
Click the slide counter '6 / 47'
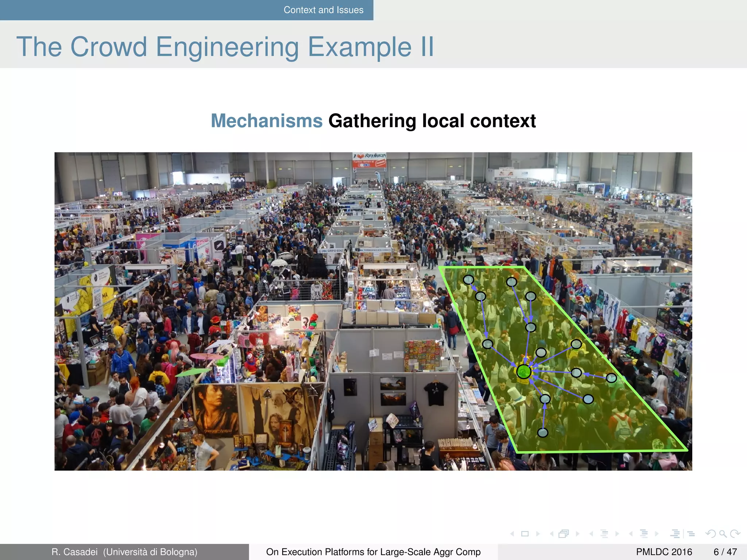[x=725, y=552]
